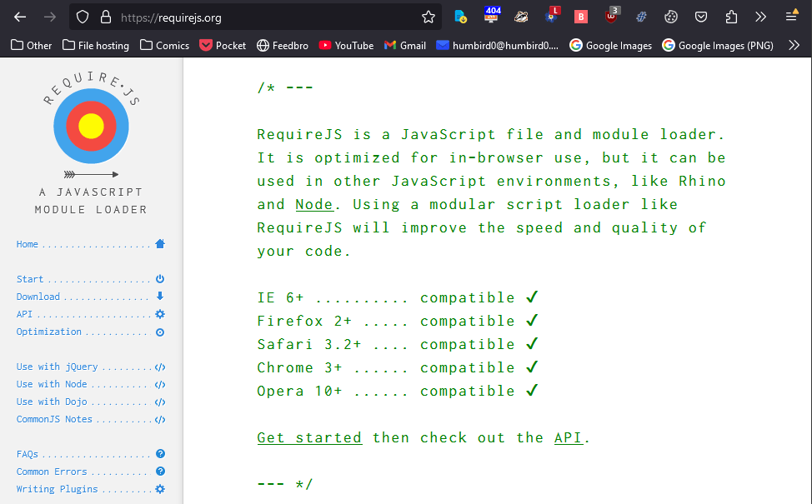812x504 pixels.
Task: Open the API gear icon
Action: [158, 313]
